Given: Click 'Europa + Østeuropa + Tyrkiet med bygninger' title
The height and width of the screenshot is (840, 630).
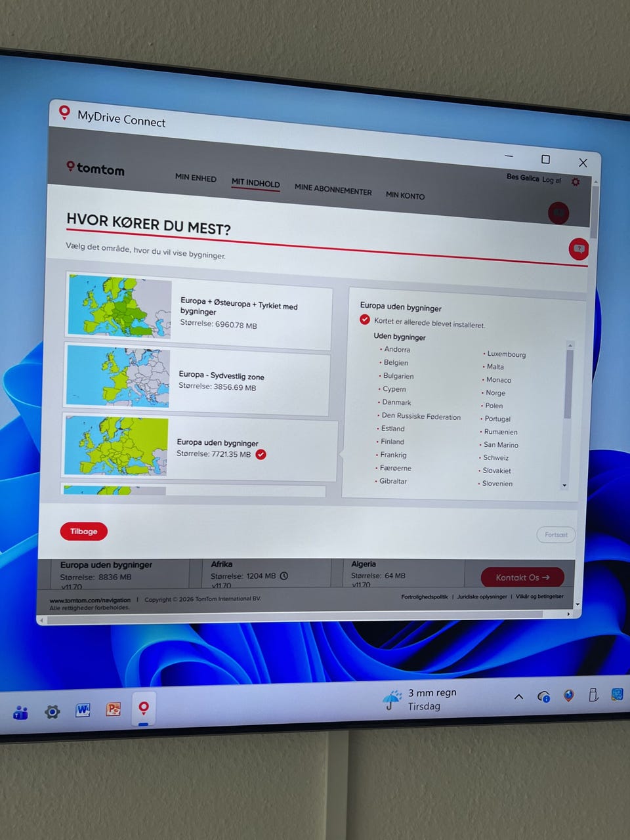Looking at the screenshot, I should point(239,306).
